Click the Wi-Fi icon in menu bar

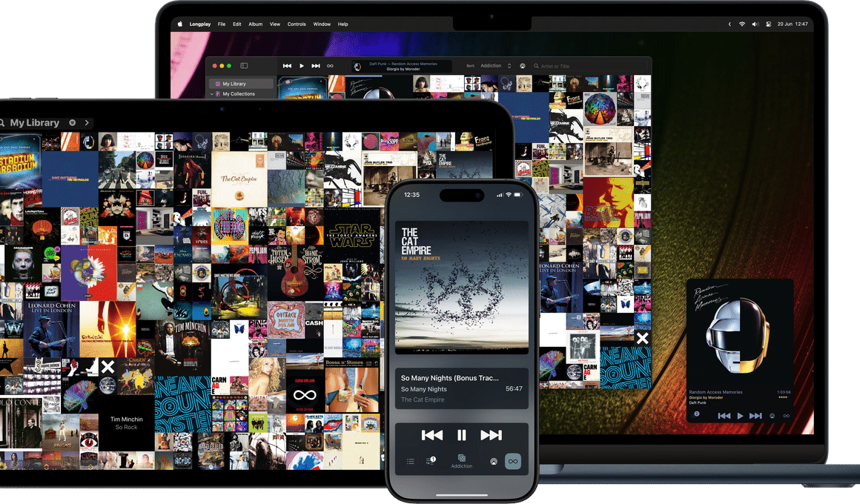[x=742, y=24]
